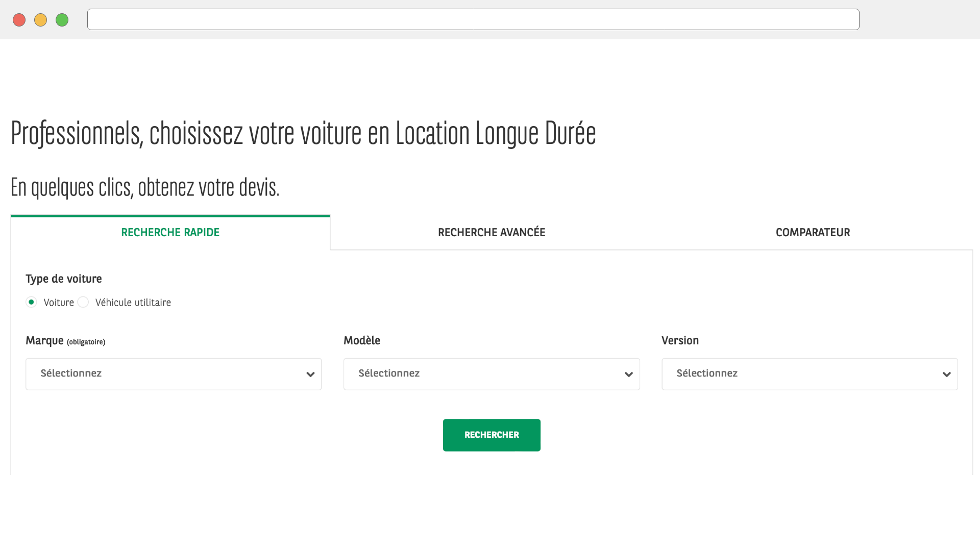Click the Marque dropdown chevron arrow
The width and height of the screenshot is (980, 551).
point(310,374)
